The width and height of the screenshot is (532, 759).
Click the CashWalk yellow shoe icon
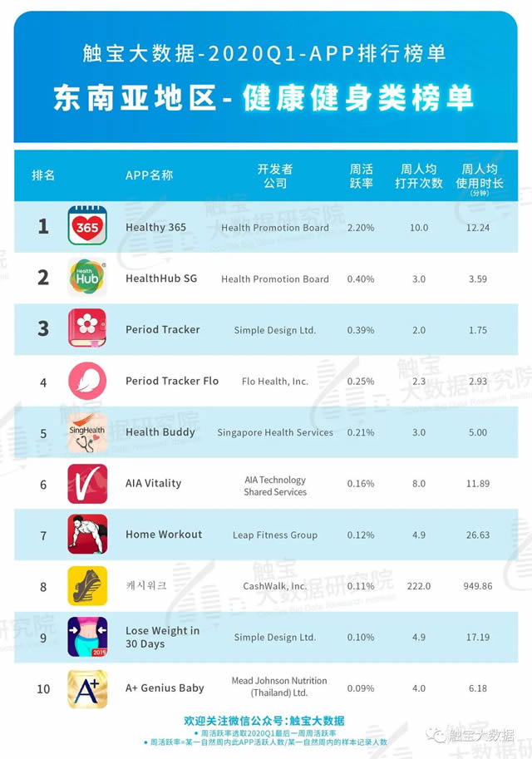[x=87, y=586]
